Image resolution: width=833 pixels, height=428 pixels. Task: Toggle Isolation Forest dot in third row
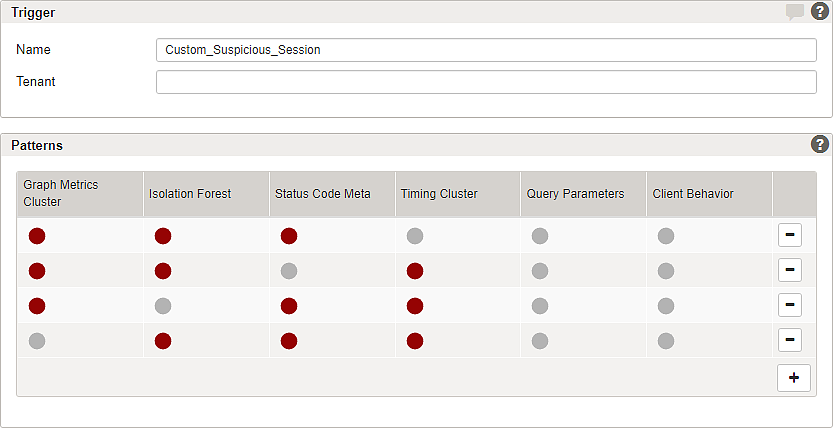tap(163, 306)
